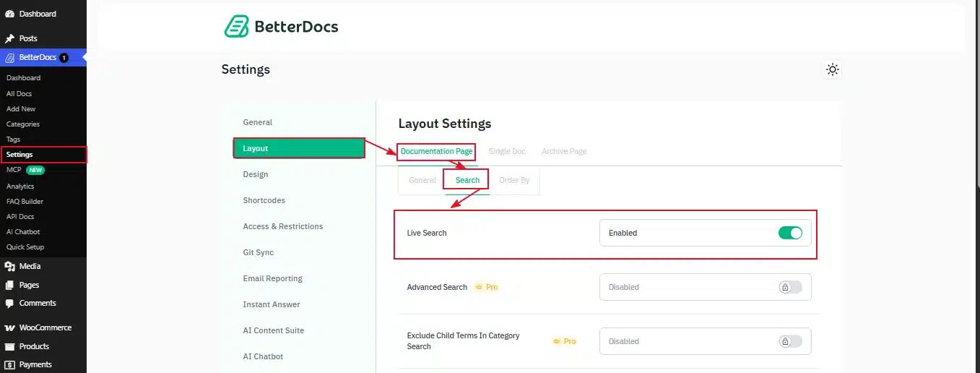Click the Advanced Search label text
The width and height of the screenshot is (980, 373).
click(437, 287)
